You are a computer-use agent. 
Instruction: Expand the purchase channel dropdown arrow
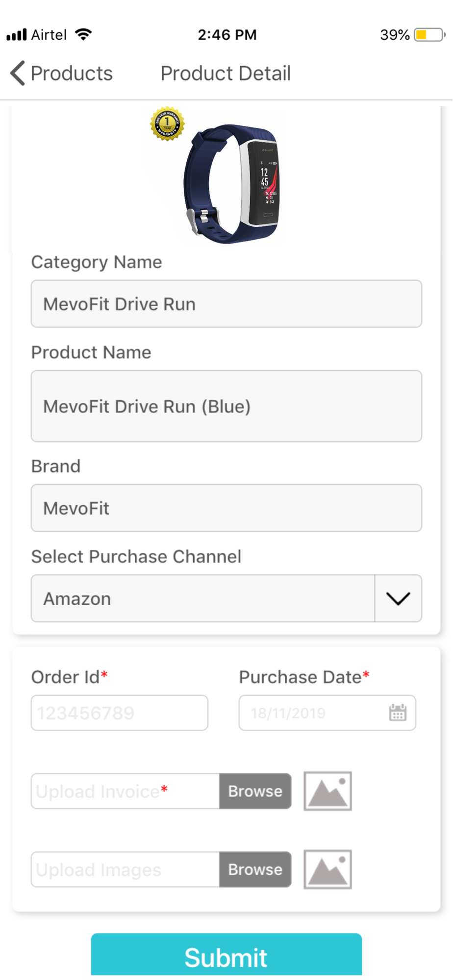click(398, 598)
